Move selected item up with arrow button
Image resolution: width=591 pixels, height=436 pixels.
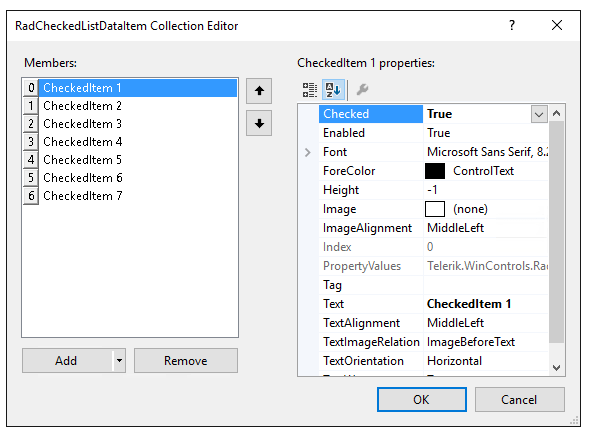[x=259, y=91]
